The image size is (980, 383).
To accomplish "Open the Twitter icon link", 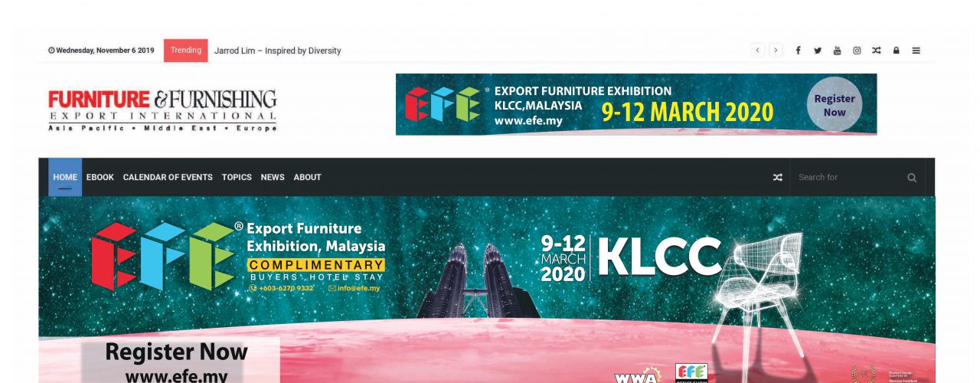I will [818, 51].
